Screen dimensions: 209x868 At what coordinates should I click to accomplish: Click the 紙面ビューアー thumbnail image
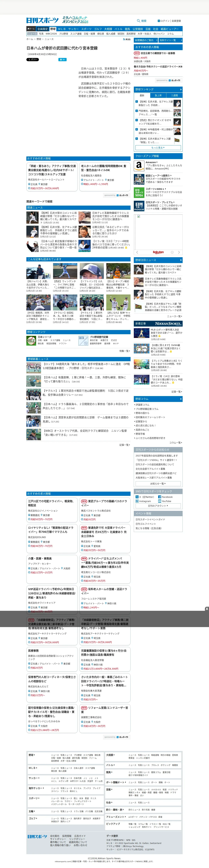tap(139, 179)
